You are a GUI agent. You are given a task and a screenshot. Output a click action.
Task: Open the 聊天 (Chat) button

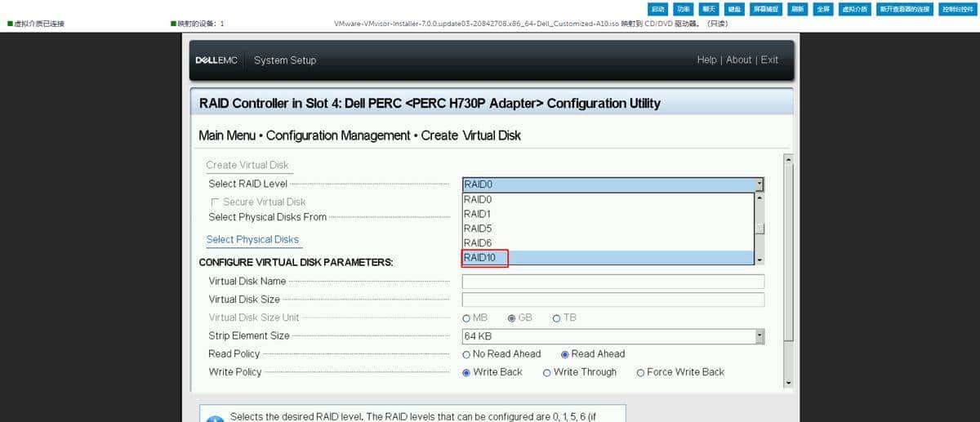pyautogui.click(x=709, y=9)
